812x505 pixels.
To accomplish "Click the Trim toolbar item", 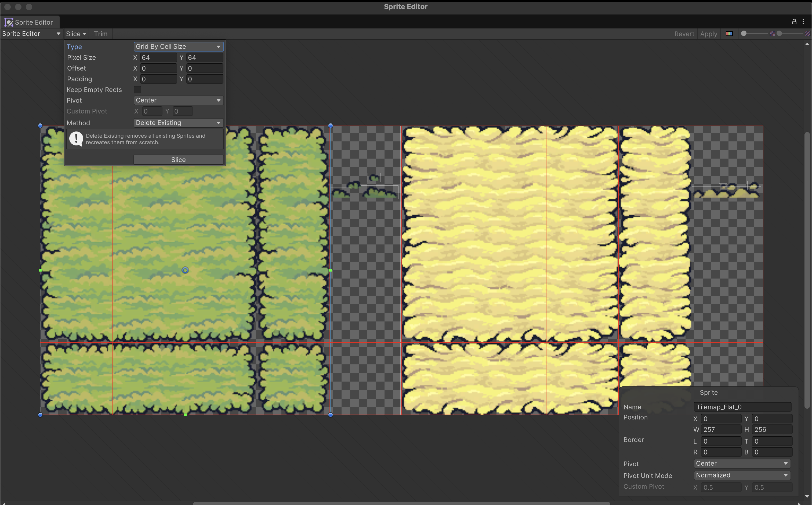I will point(101,34).
